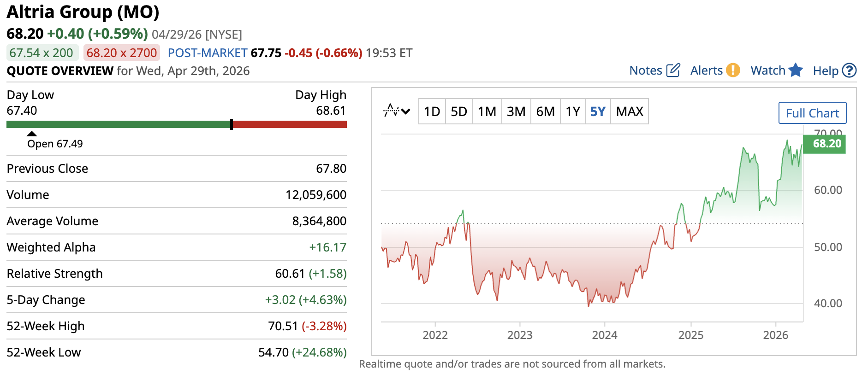Switch to the 6M chart view

click(x=545, y=111)
